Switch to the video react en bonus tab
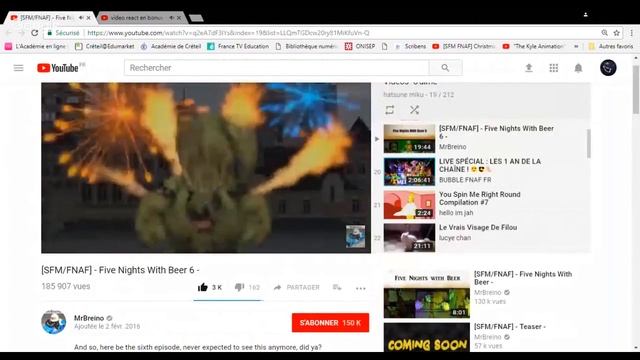Viewport: 640px width, 360px height. [x=141, y=18]
